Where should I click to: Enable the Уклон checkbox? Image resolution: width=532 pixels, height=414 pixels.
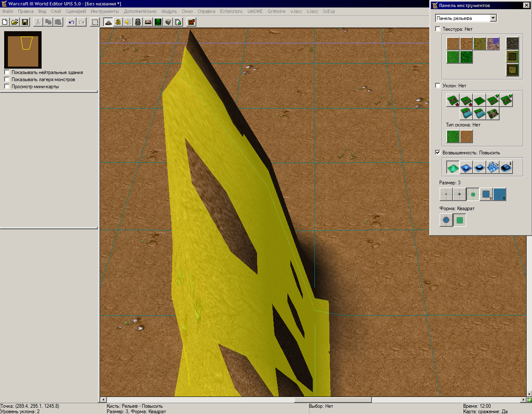click(x=438, y=86)
